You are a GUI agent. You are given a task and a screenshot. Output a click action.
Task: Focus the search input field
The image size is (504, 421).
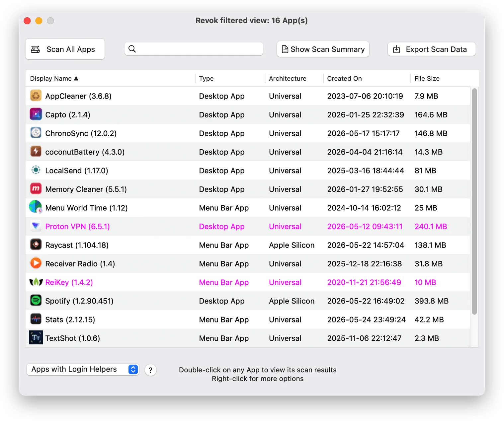(x=194, y=49)
